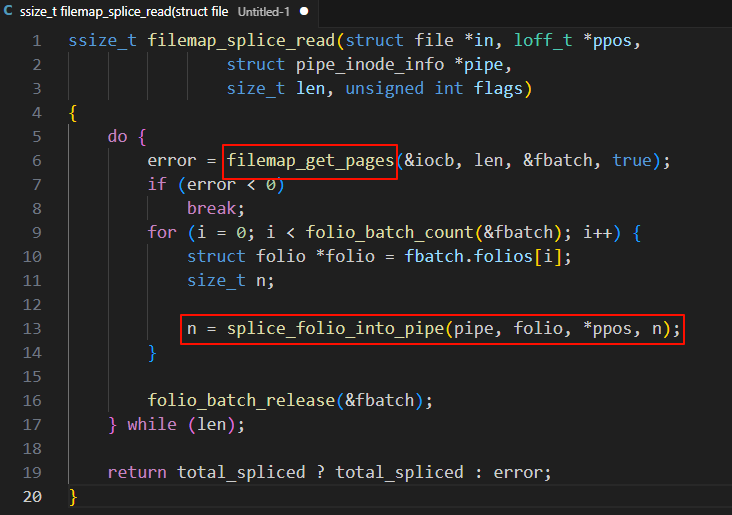
Task: Click the unsaved dot on Untitled-1 tab
Action: (304, 11)
